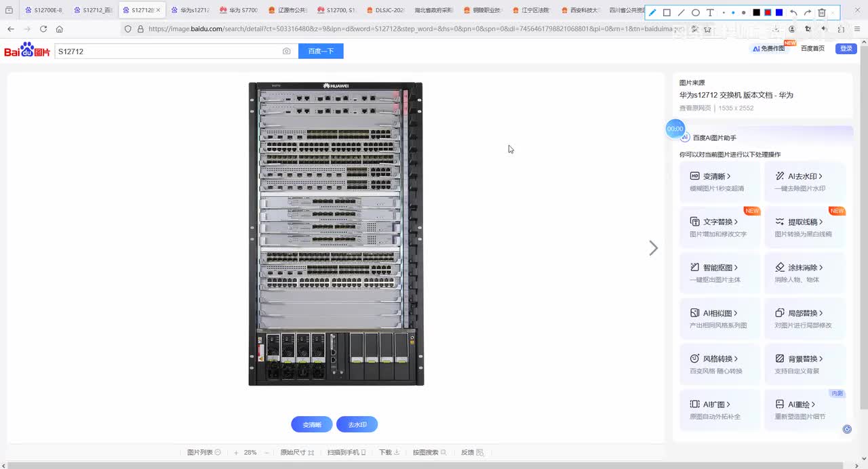The height and width of the screenshot is (469, 868).
Task: Click the 去水印 button below the image
Action: click(357, 424)
